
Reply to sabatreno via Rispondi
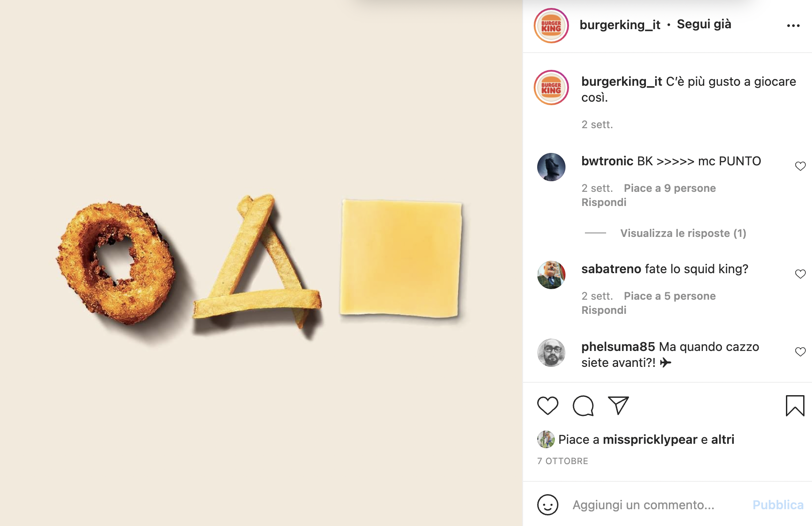[603, 310]
